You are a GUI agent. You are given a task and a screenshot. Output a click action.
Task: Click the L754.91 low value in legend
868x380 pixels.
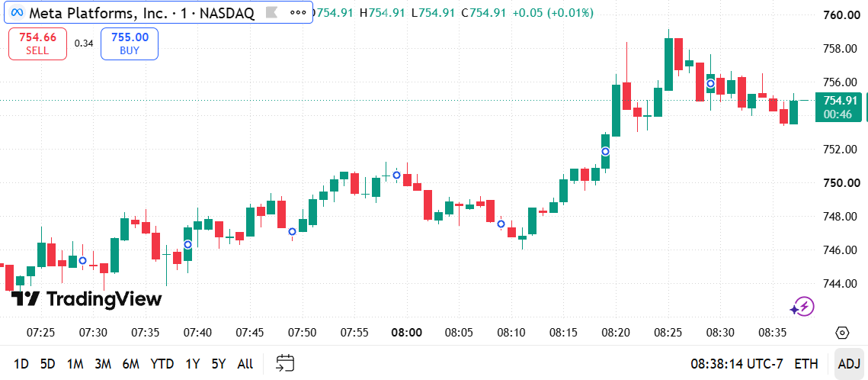pos(434,12)
